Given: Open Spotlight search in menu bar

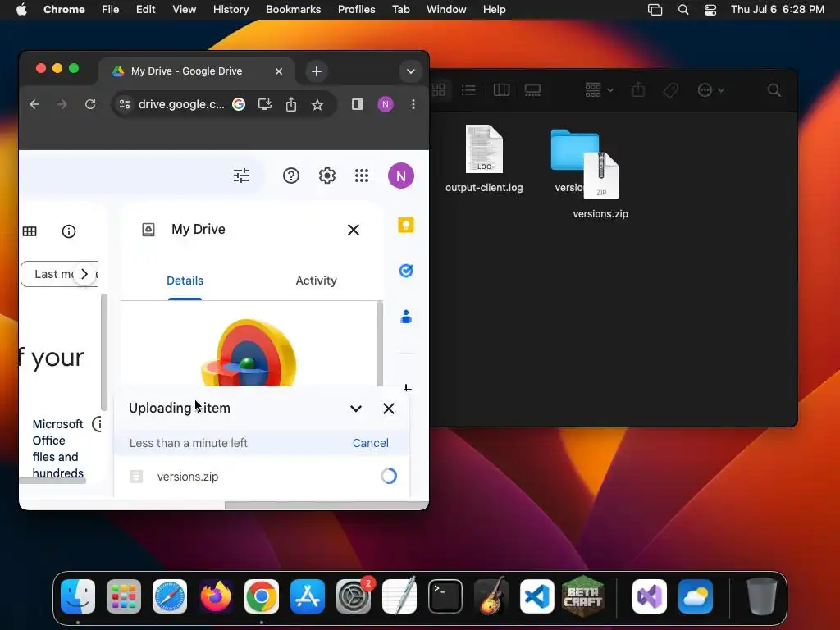Looking at the screenshot, I should [x=683, y=10].
